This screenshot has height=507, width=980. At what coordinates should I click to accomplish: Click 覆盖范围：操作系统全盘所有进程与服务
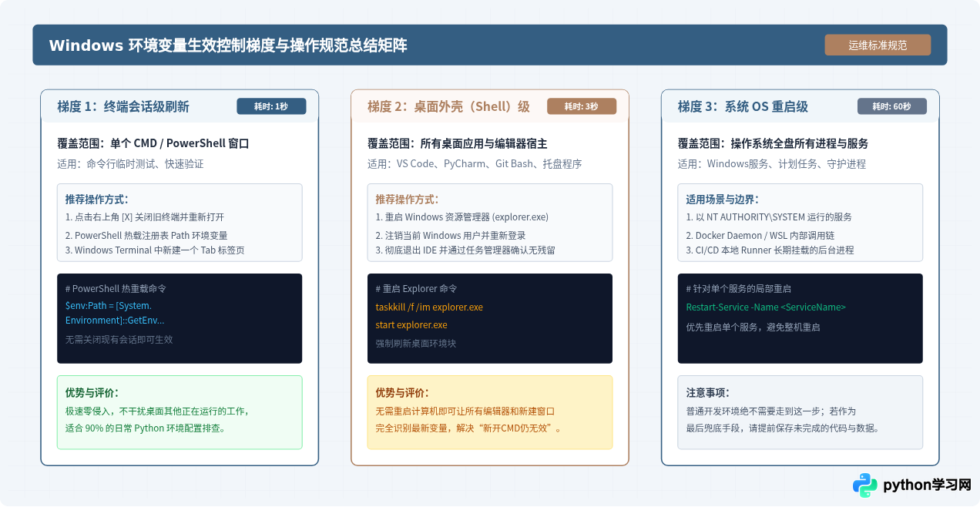tap(774, 143)
